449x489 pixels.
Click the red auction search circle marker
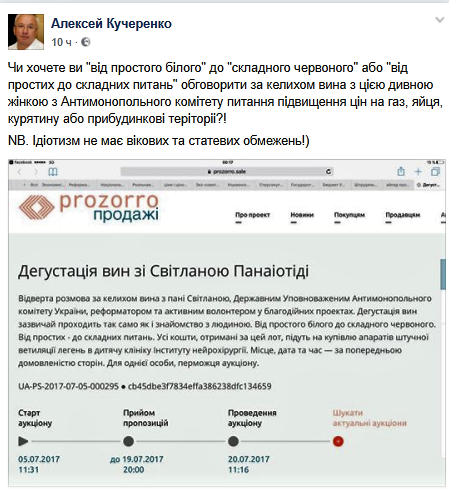[x=338, y=441]
